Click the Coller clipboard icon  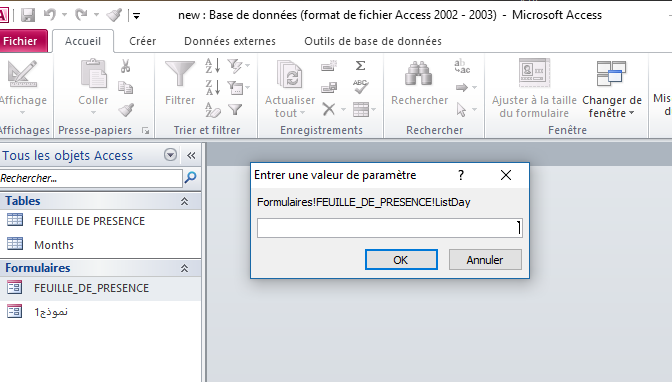pos(93,74)
